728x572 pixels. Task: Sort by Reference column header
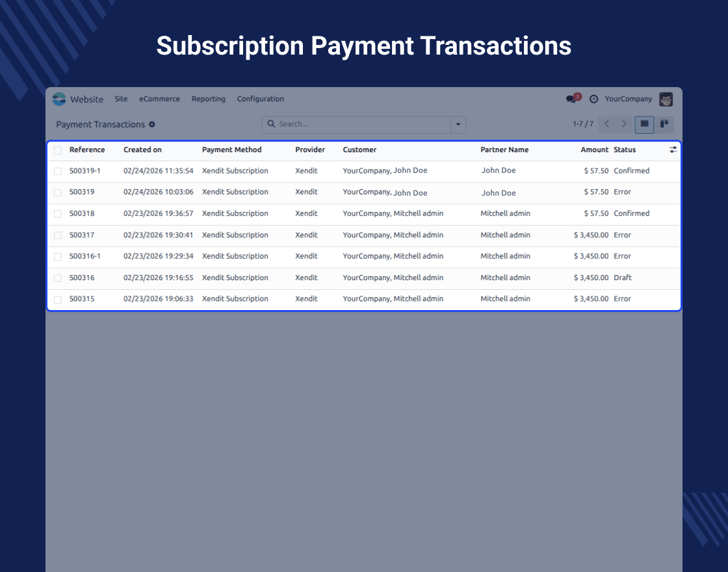tap(87, 149)
